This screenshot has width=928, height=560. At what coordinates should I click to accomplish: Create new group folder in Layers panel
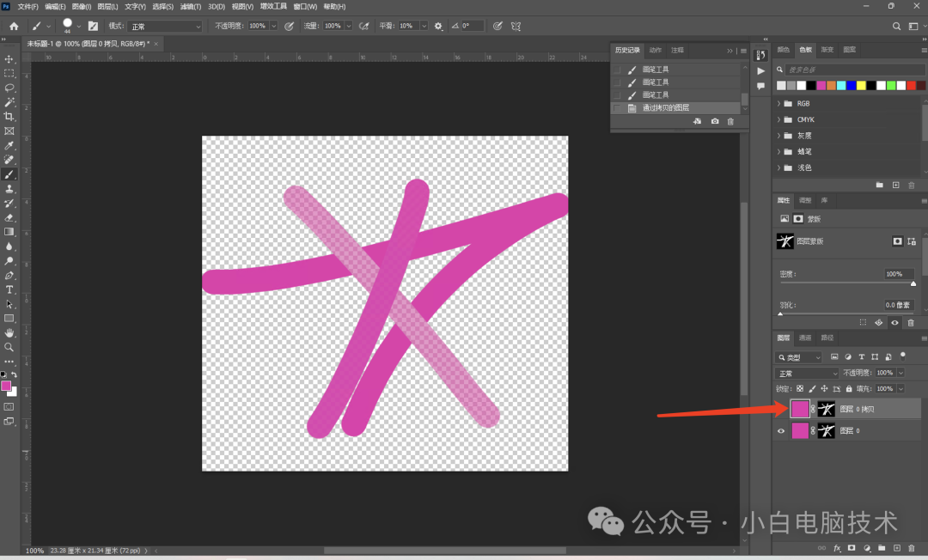click(882, 548)
